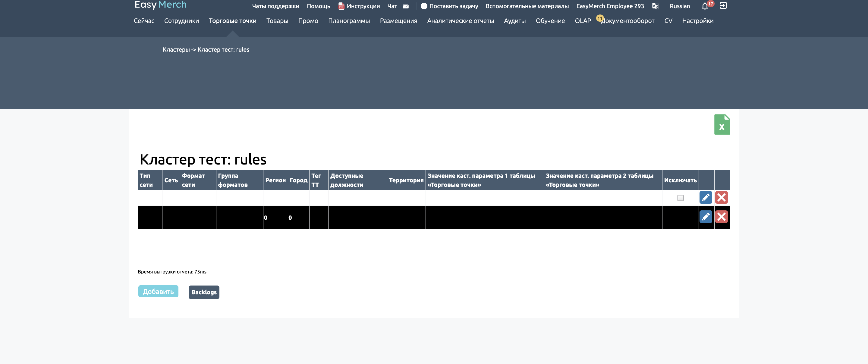Go to Аналитические отчеты menu
868x364 pixels.
click(x=460, y=21)
